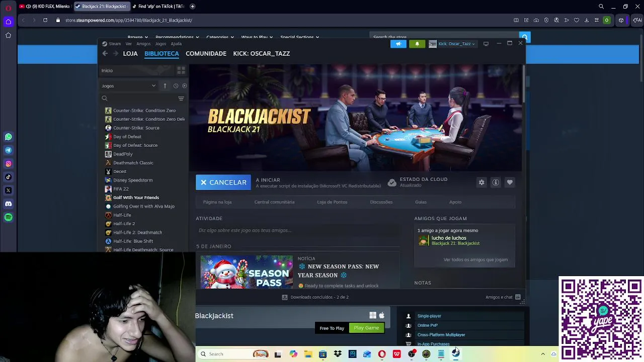The height and width of the screenshot is (362, 644).
Task: Open the Discord icon in the Opera sidebar
Action: click(8, 204)
